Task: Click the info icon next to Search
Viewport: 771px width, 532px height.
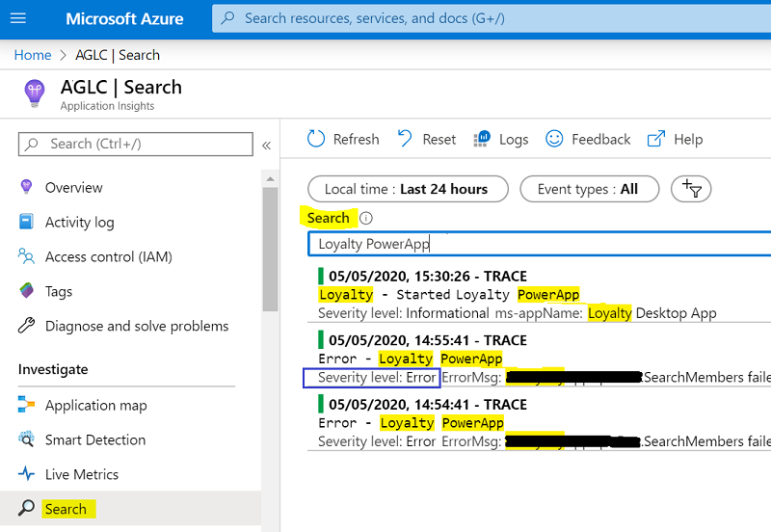Action: [x=366, y=219]
